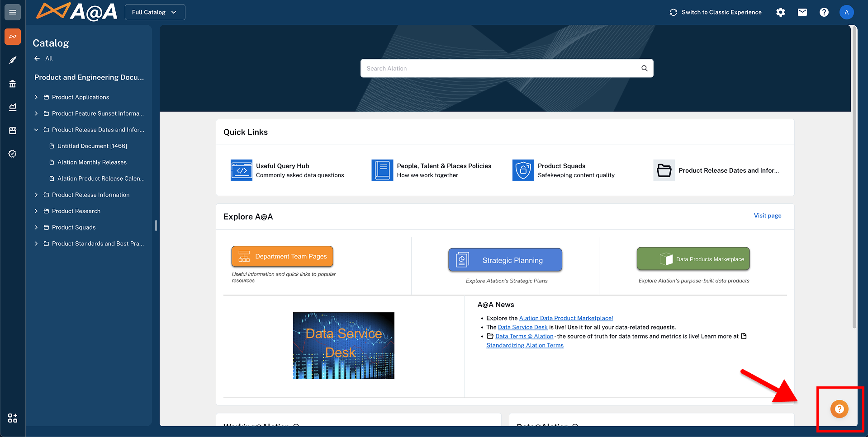
Task: Open Alation Monthly Releases document
Action: tap(92, 162)
